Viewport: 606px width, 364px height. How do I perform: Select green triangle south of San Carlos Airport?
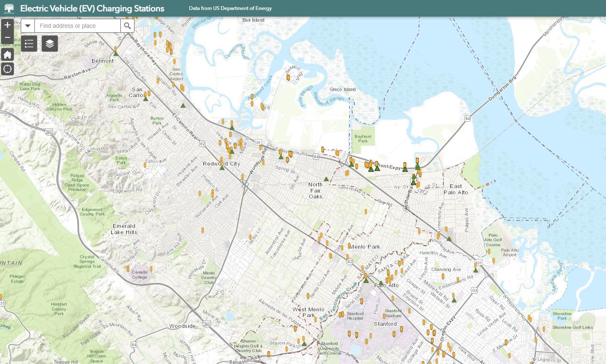coord(183,105)
